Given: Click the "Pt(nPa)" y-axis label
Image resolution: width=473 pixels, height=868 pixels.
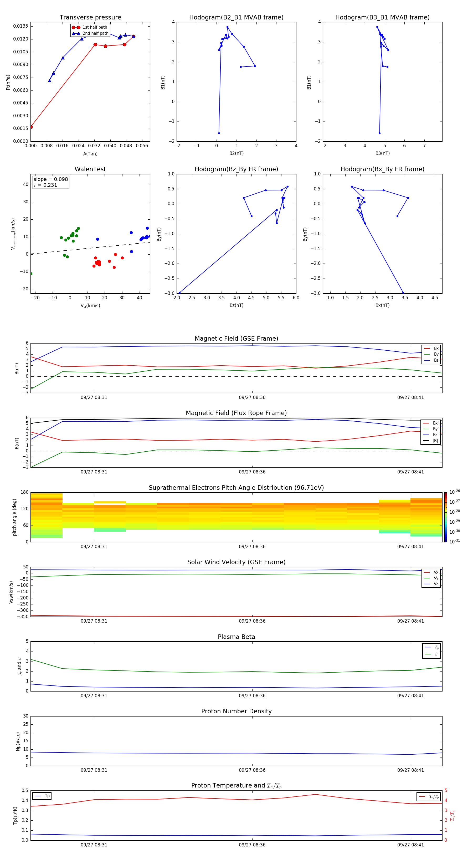Looking at the screenshot, I should point(8,82).
